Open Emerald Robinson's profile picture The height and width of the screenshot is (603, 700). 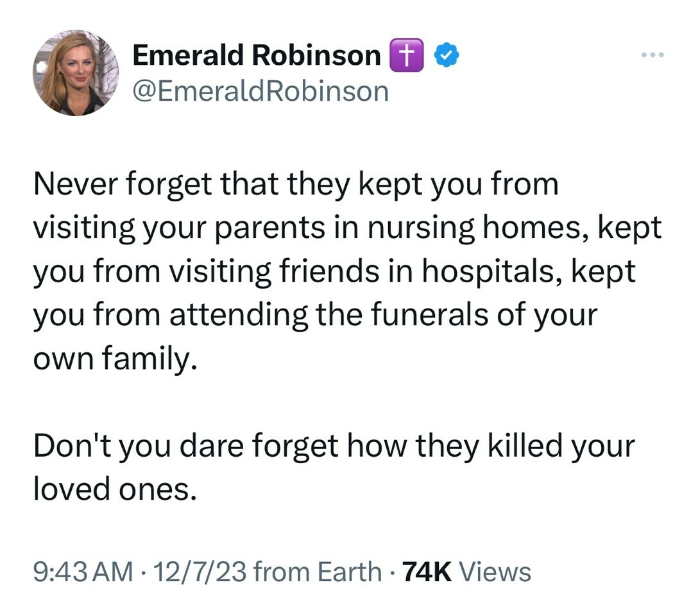tap(76, 73)
